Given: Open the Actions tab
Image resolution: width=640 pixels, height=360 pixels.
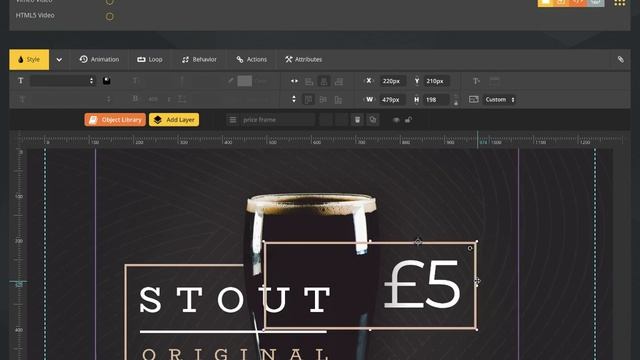Looking at the screenshot, I should pyautogui.click(x=252, y=60).
